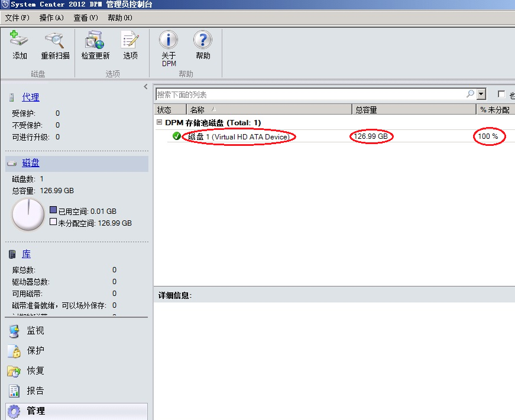The image size is (515, 420).
Task: Open the 帮助(H) menu
Action: (x=120, y=18)
